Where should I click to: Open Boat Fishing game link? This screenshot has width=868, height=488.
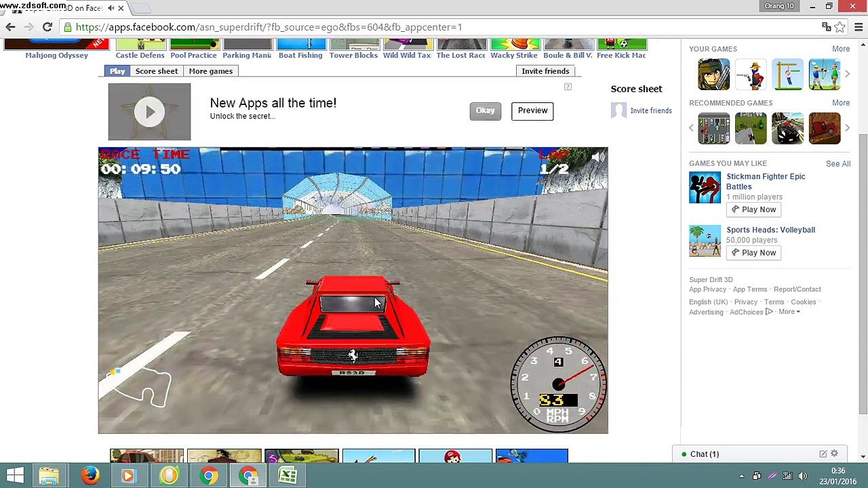tap(300, 56)
